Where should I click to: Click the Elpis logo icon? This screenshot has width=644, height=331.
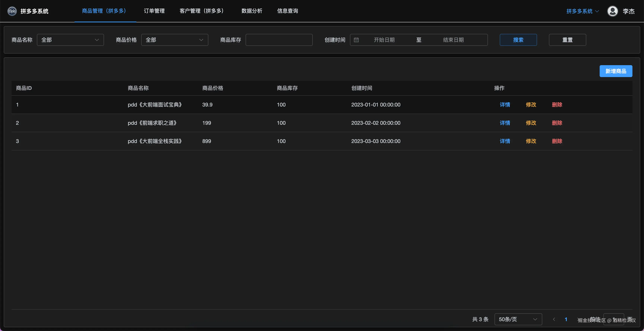pos(12,11)
